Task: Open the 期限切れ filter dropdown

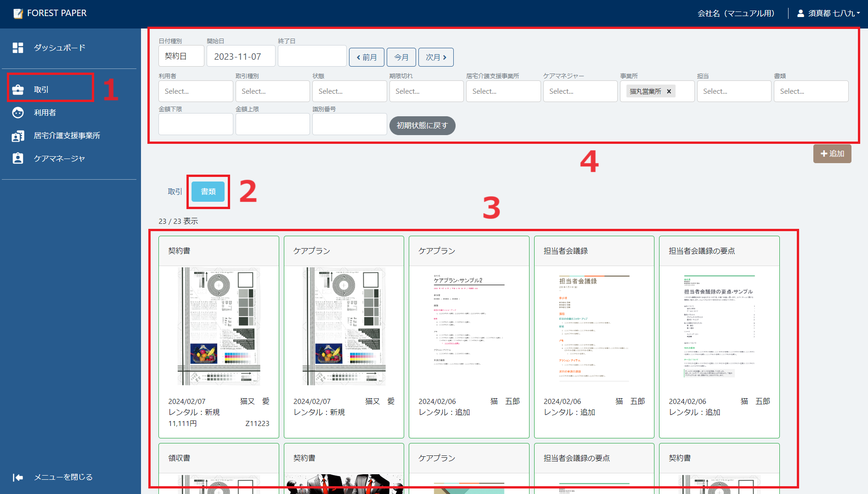Action: (426, 91)
